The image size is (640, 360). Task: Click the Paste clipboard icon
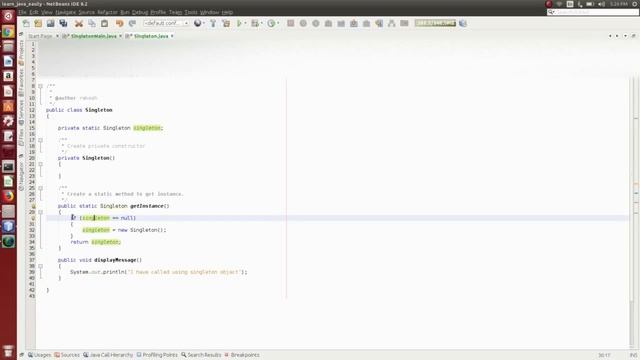click(104, 23)
